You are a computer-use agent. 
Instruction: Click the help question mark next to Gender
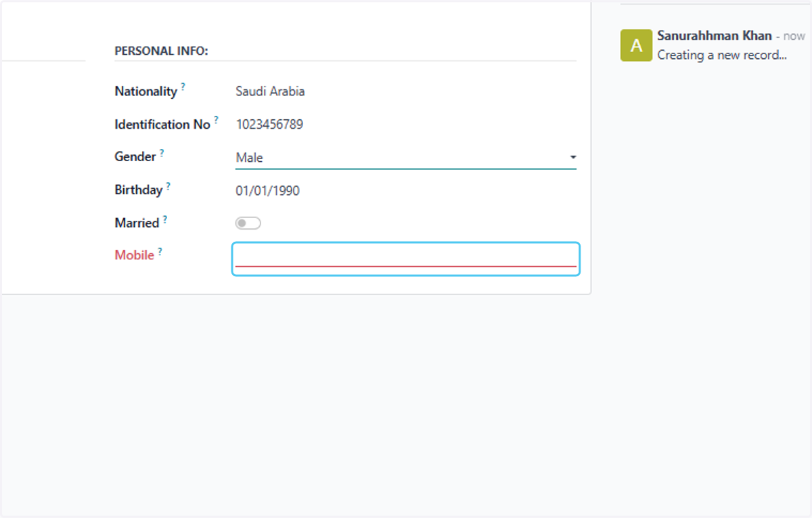click(162, 153)
